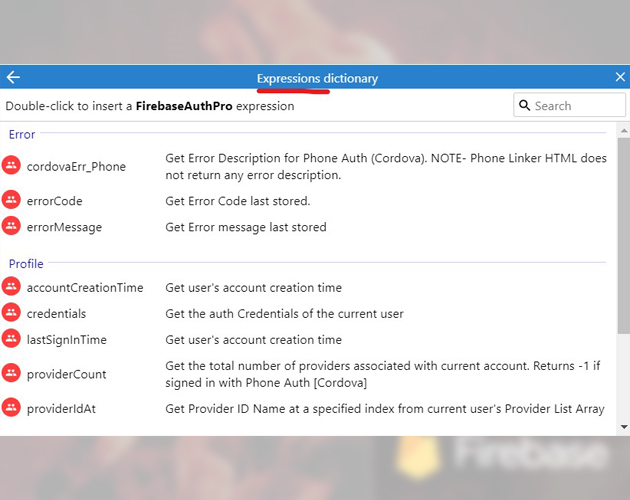Click the icon beside errorCode

(x=11, y=200)
